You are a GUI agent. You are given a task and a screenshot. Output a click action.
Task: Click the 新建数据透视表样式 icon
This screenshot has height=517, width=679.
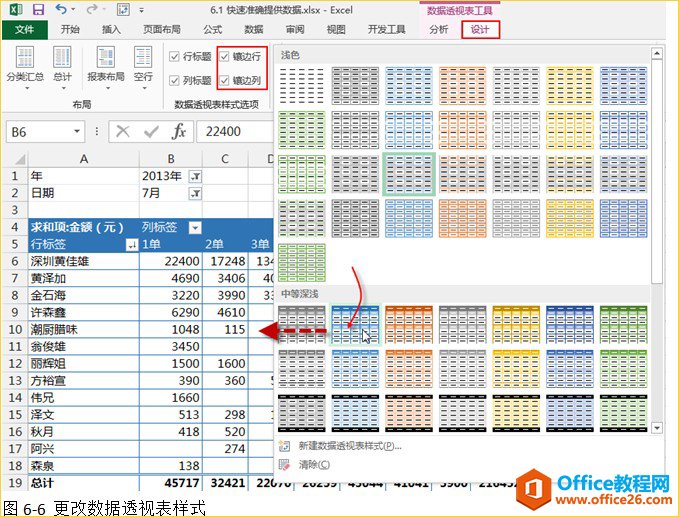click(284, 446)
